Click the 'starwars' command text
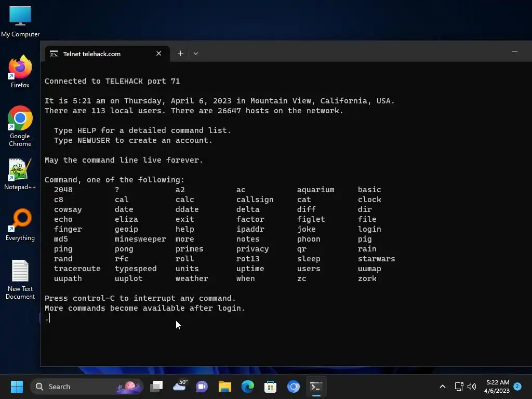 pos(376,259)
